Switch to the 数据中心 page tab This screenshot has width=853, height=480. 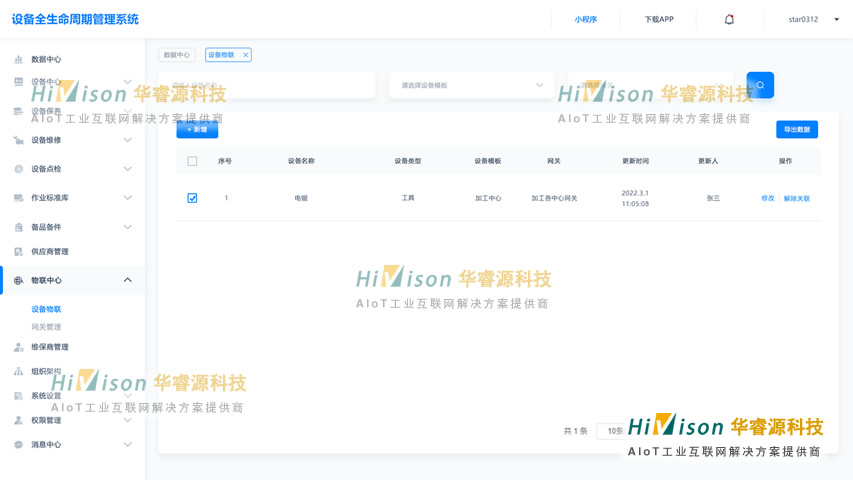pos(177,55)
